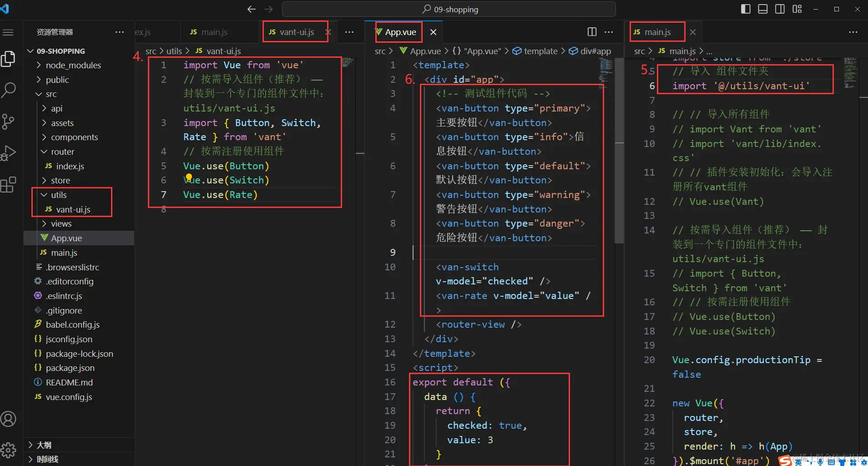The height and width of the screenshot is (466, 868).
Task: Open the Search view in activity bar
Action: click(x=9, y=90)
